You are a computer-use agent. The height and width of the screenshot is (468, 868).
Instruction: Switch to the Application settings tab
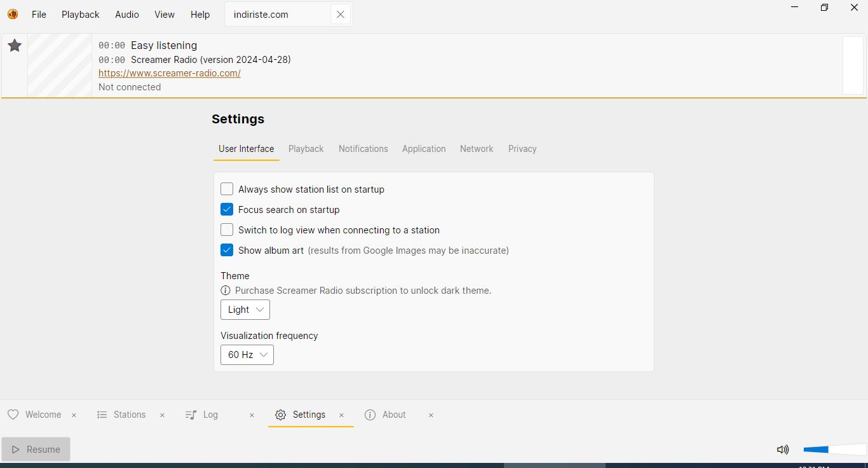pyautogui.click(x=424, y=149)
